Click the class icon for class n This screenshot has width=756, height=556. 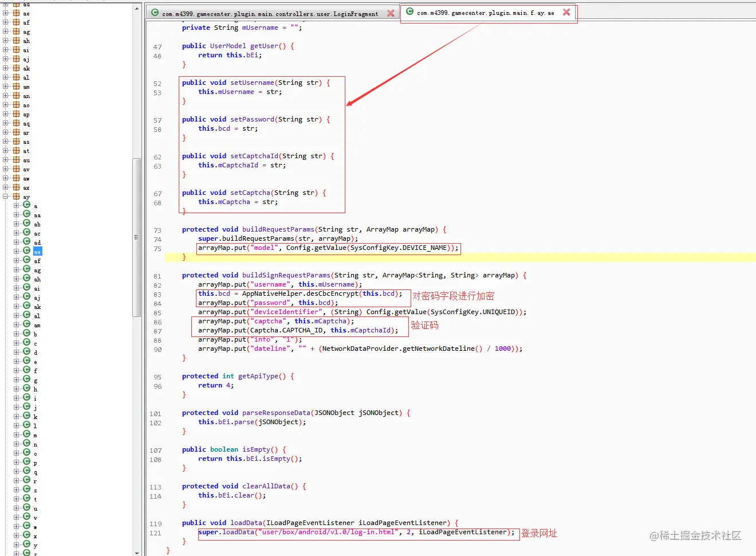pos(26,444)
